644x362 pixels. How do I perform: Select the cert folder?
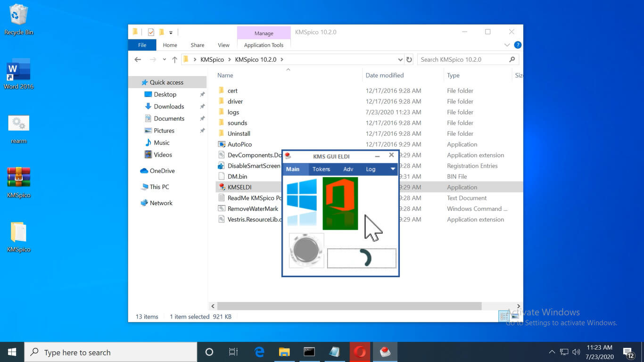click(232, 90)
